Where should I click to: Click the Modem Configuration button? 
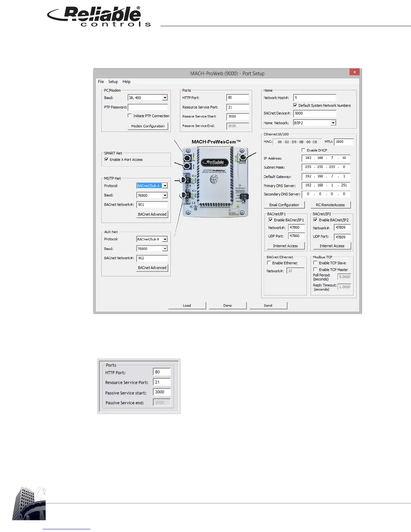pos(148,126)
